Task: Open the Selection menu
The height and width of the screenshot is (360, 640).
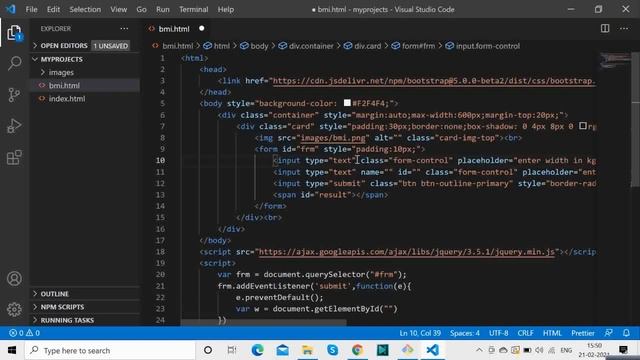Action: pos(85,9)
